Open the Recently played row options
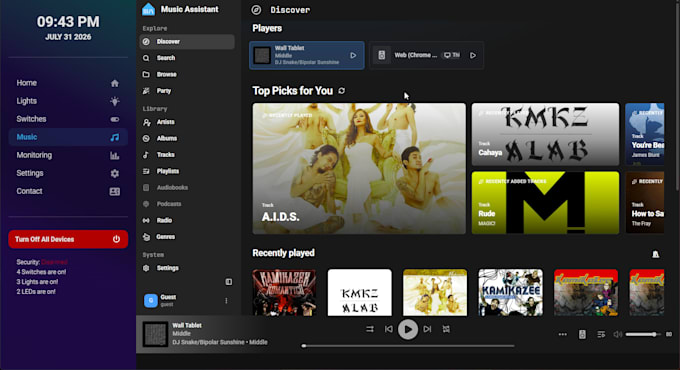Viewport: 680px width, 370px height. coord(655,254)
